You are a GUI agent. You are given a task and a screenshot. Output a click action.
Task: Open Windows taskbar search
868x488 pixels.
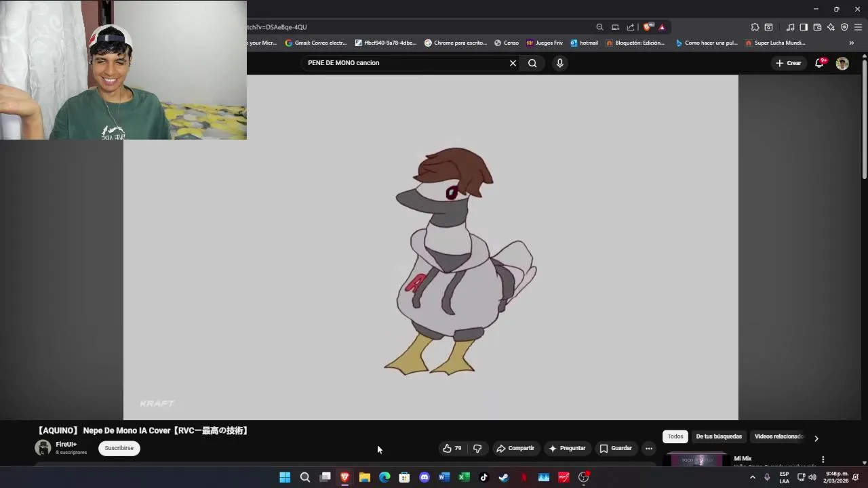pyautogui.click(x=305, y=477)
